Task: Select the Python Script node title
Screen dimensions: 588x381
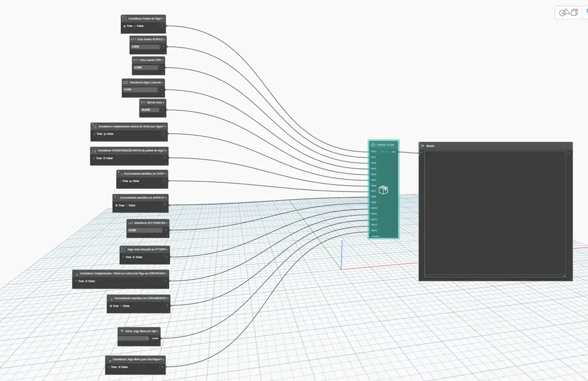Action: pyautogui.click(x=385, y=145)
